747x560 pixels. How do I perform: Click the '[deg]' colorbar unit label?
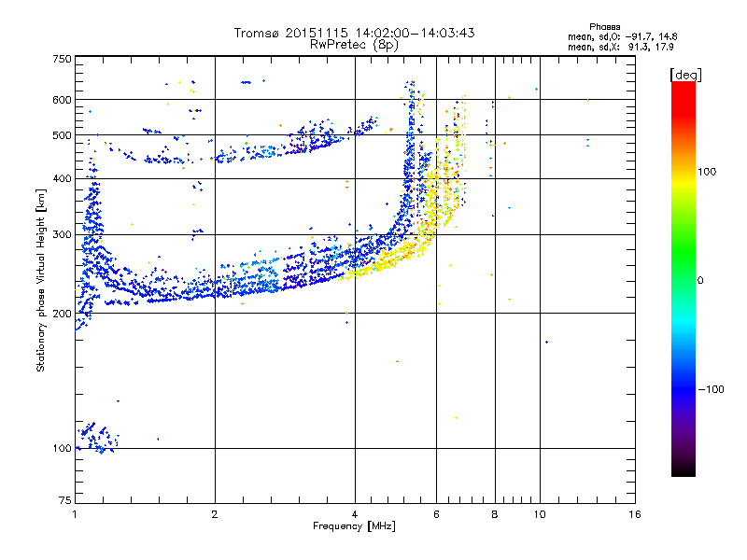click(x=685, y=75)
